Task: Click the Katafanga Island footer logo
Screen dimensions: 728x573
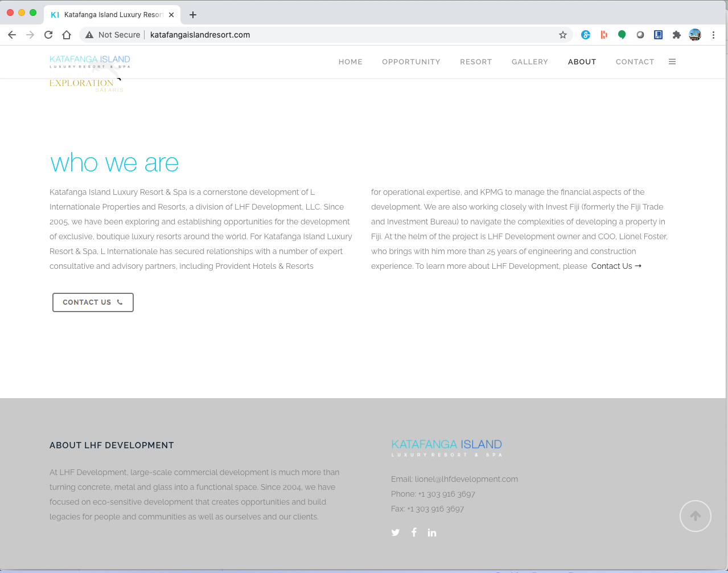Action: point(447,448)
